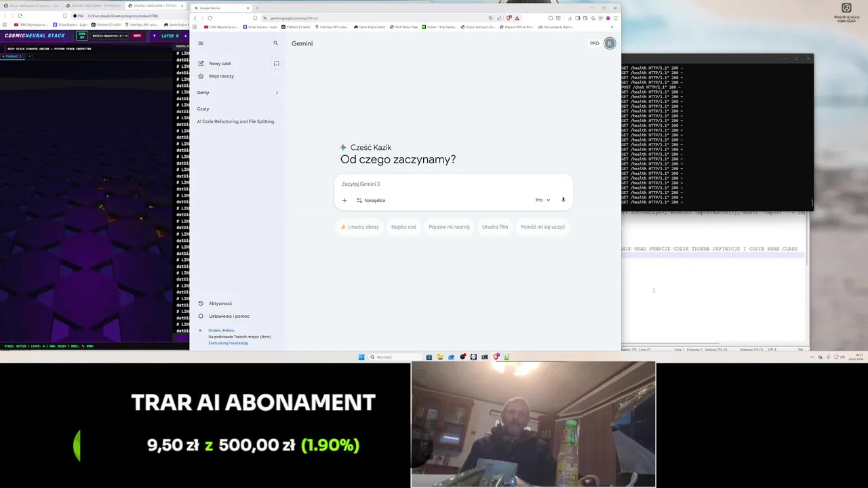The width and height of the screenshot is (868, 488).
Task: Open the Pro model selector dropdown
Action: pyautogui.click(x=543, y=201)
